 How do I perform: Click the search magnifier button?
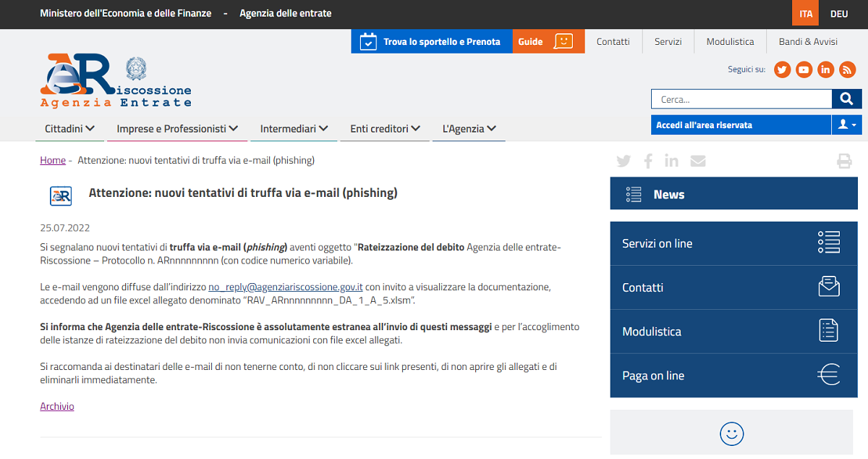(x=846, y=99)
